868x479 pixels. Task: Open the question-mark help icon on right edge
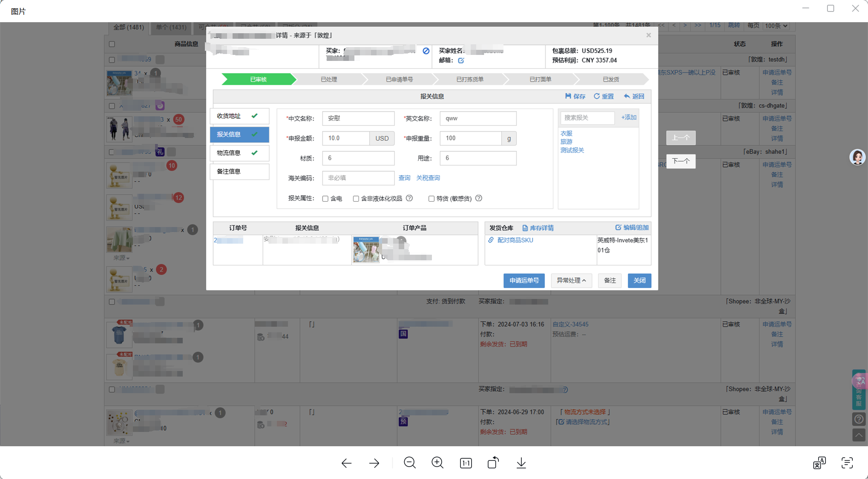(859, 419)
